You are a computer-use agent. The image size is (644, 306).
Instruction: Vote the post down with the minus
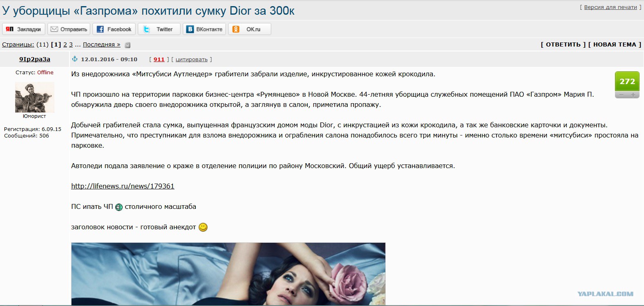pyautogui.click(x=621, y=95)
